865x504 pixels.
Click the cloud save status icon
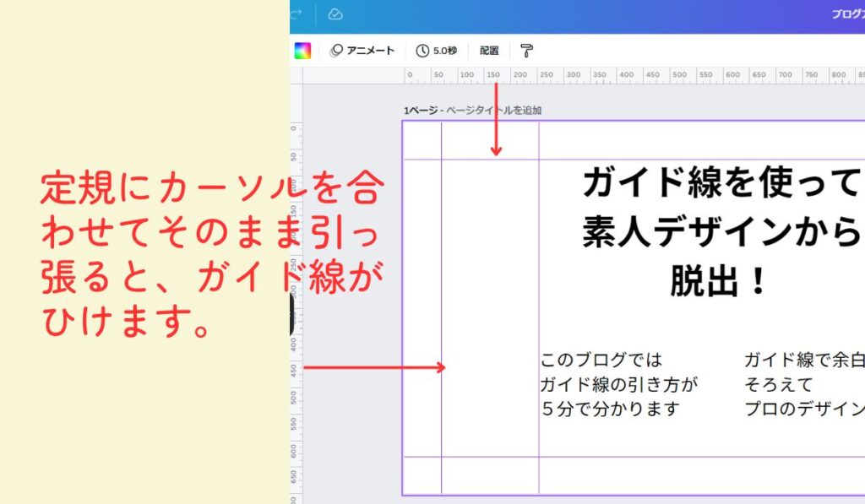pyautogui.click(x=335, y=14)
